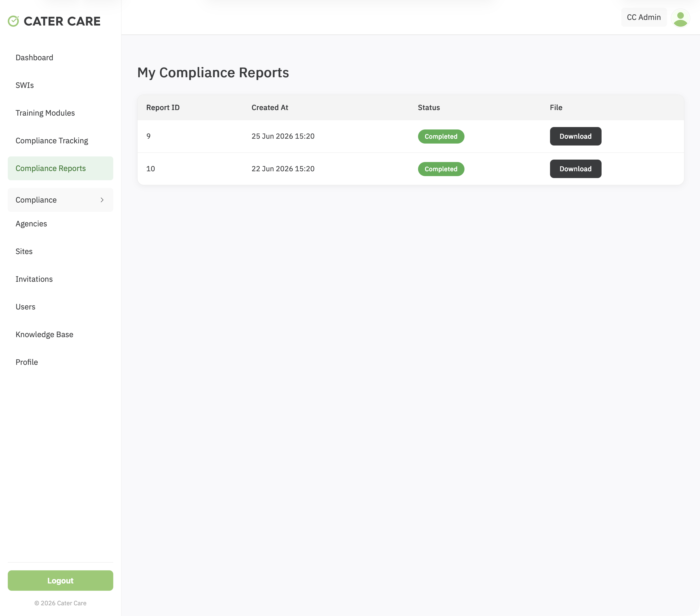Click the 2026 Cater Care copyright text
The image size is (700, 616).
(60, 603)
